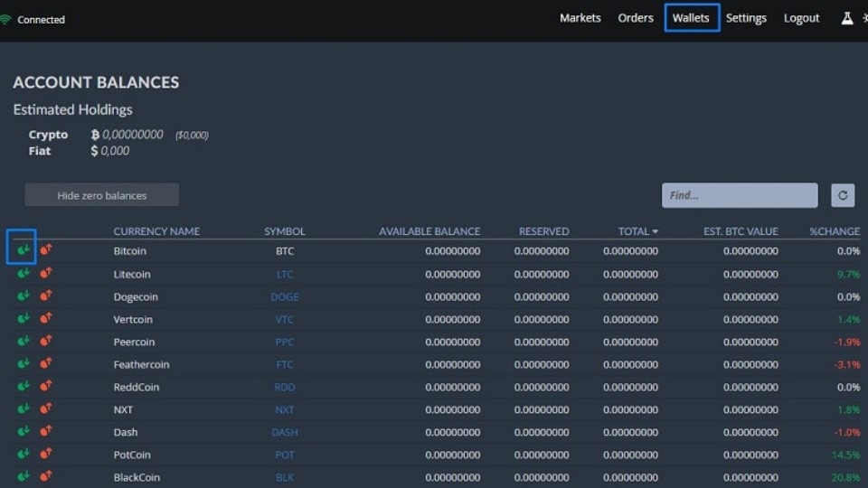868x488 pixels.
Task: Open deposit for Litecoin row
Action: point(23,273)
